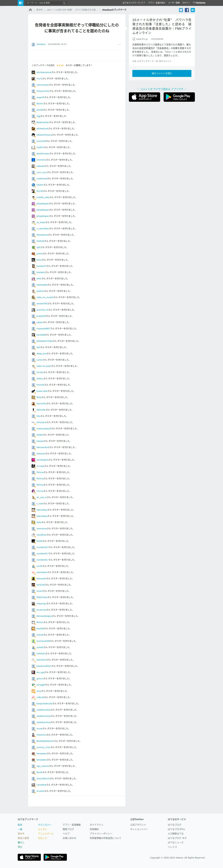The height and width of the screenshot is (868, 223).
Task: Open the www.fnn.jp site link
Action: [x=142, y=39]
